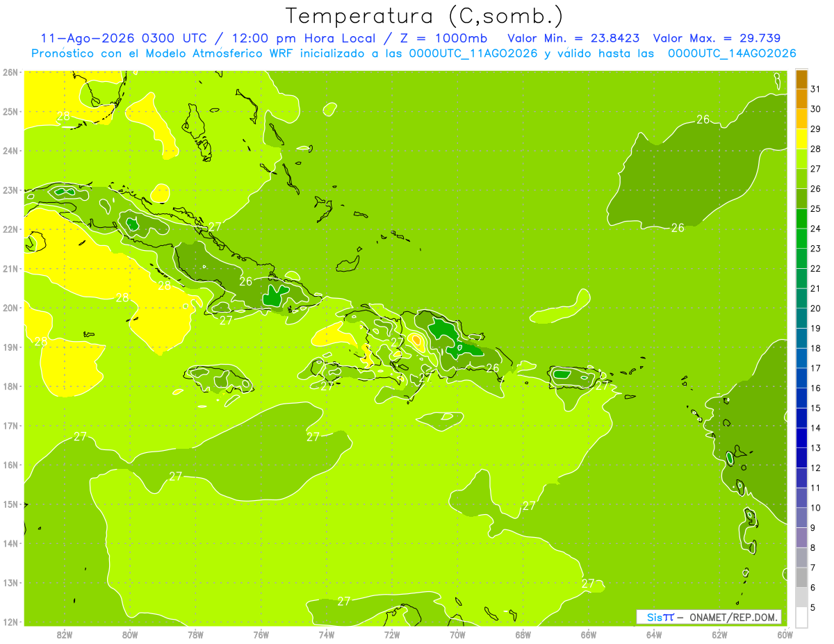Click the 23N latitude axis label
Screen dimensions: 834x644
click(10, 190)
